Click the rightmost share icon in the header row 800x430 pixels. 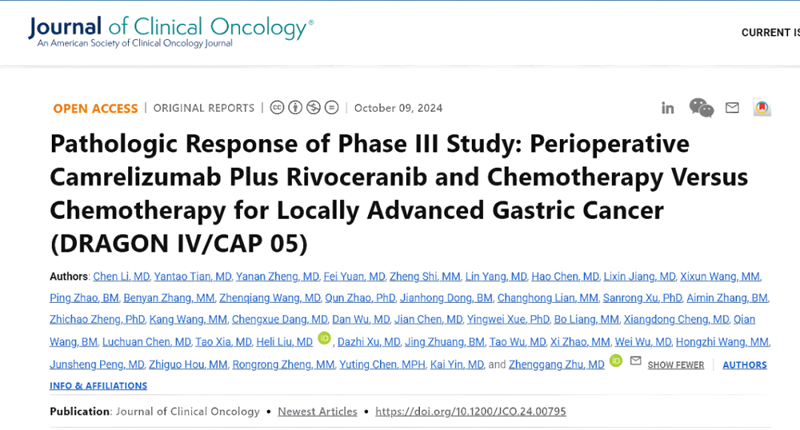[762, 108]
